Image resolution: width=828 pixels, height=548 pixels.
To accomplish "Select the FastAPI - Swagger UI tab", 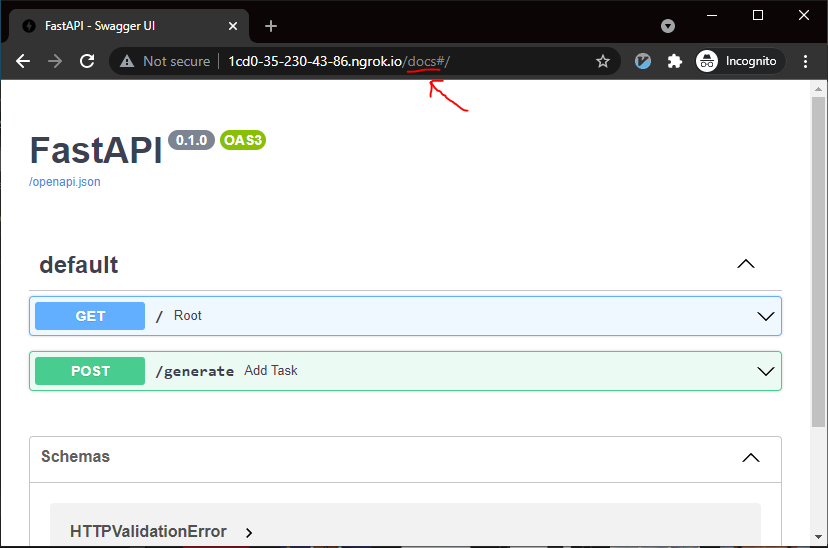I will coord(129,26).
